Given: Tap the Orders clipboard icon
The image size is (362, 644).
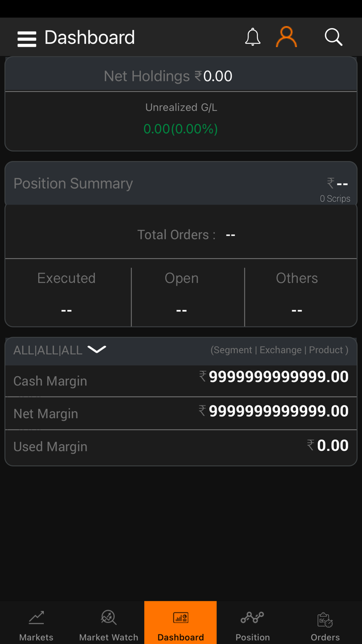Looking at the screenshot, I should (325, 619).
